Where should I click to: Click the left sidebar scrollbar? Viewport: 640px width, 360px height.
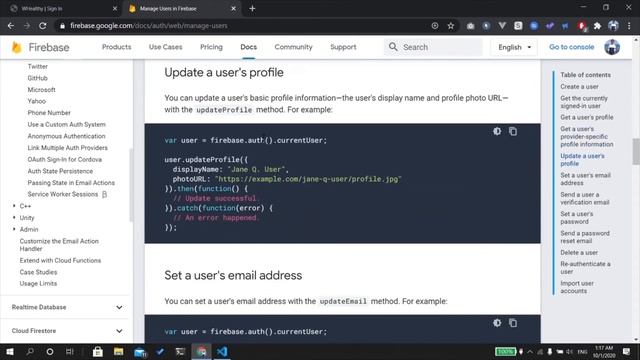(x=131, y=185)
